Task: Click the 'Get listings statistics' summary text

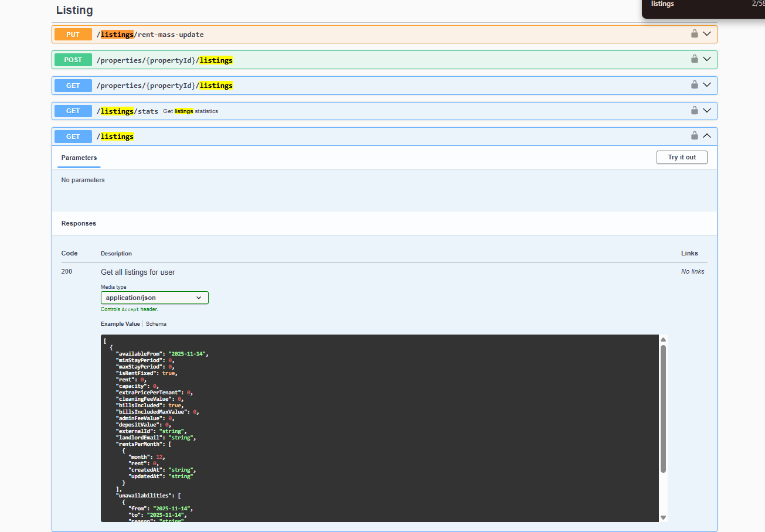Action: tap(191, 111)
